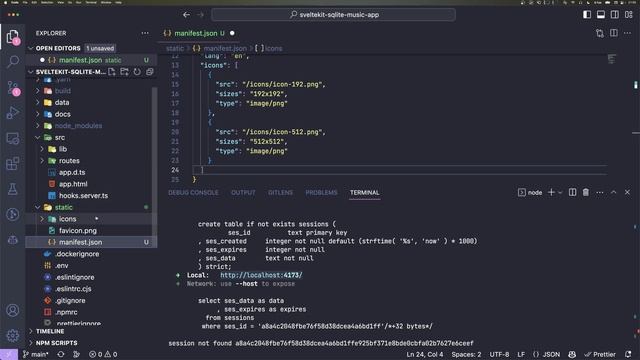Close the terminal panel

[627, 192]
